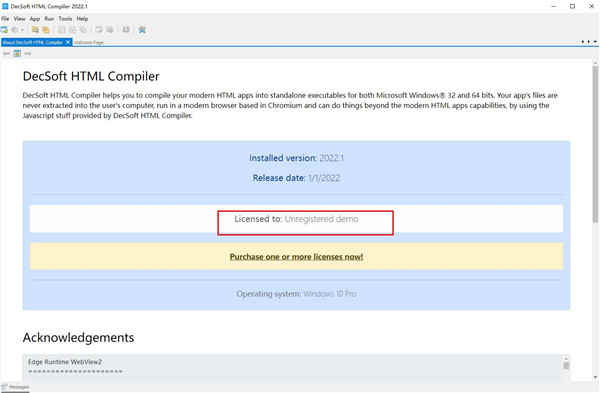The image size is (600, 393).
Task: Open the Help menu
Action: pos(82,18)
